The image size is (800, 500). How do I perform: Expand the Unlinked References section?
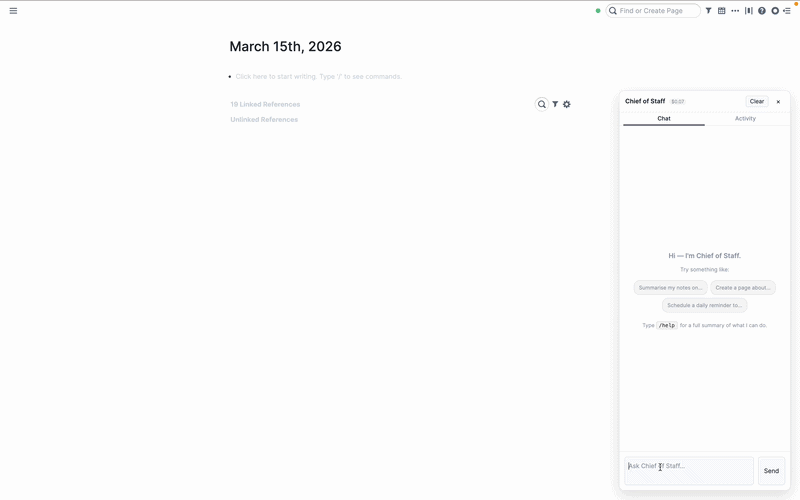[264, 119]
